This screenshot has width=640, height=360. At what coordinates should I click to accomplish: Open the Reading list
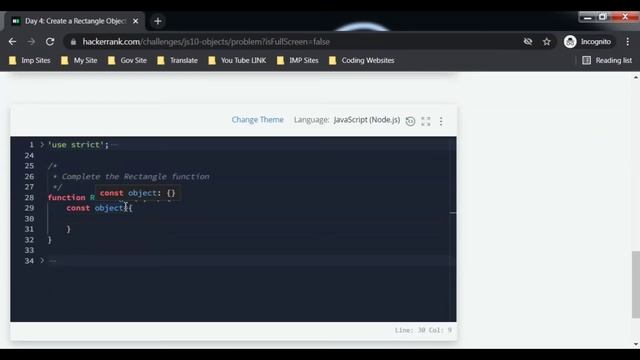click(607, 60)
